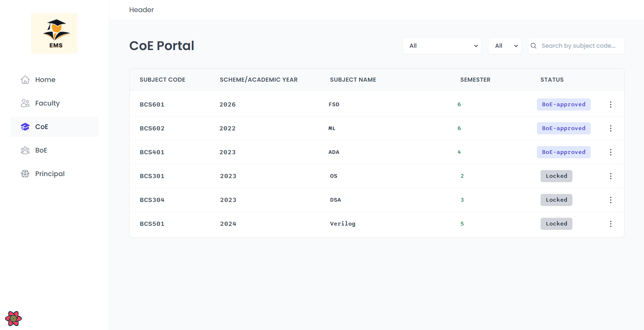This screenshot has height=330, width=644.
Task: Click the three-dot menu on the BCS501 row
Action: coord(610,224)
